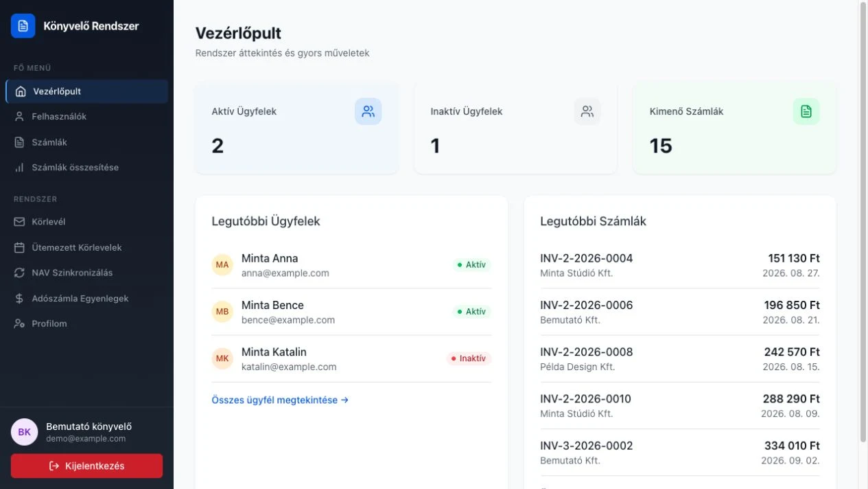
Task: Follow Összes ügyfél megtekintése link
Action: click(x=280, y=400)
